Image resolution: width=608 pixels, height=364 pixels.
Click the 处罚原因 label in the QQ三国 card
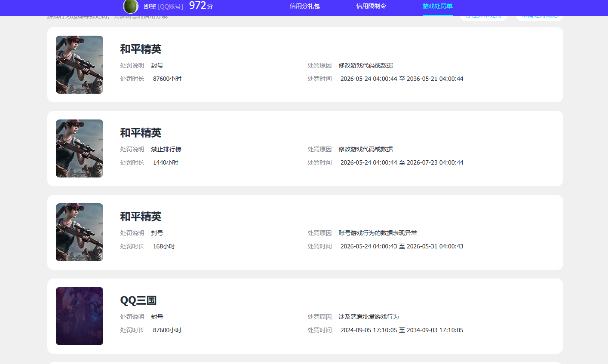click(319, 317)
